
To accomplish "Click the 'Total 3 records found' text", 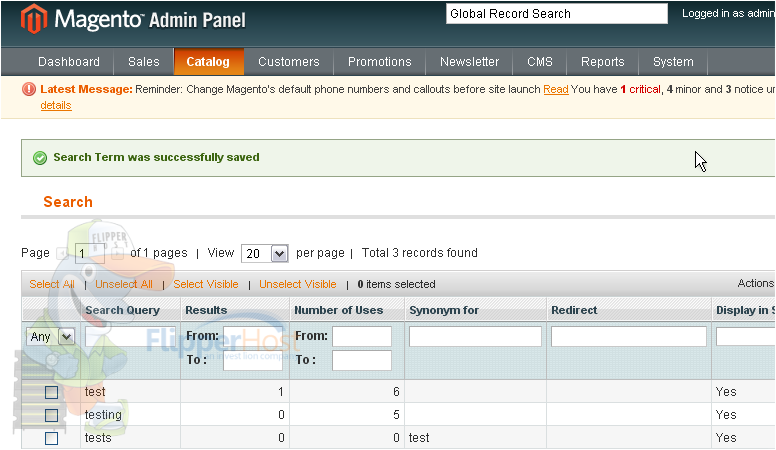I will tap(420, 253).
